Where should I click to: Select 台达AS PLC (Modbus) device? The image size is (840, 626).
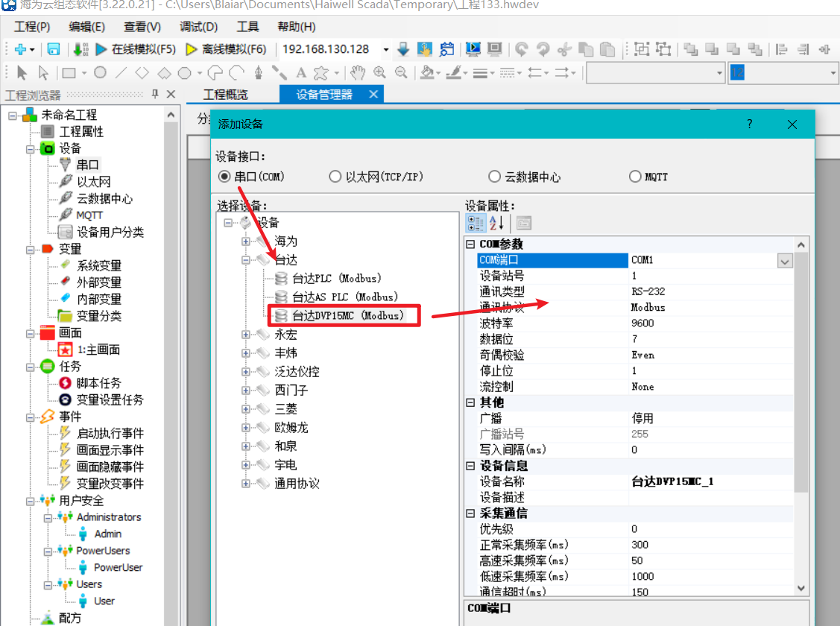tap(345, 297)
